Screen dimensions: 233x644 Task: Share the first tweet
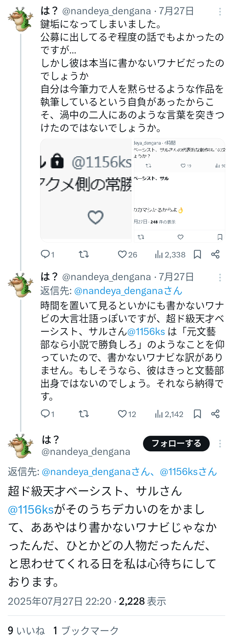pos(216,255)
